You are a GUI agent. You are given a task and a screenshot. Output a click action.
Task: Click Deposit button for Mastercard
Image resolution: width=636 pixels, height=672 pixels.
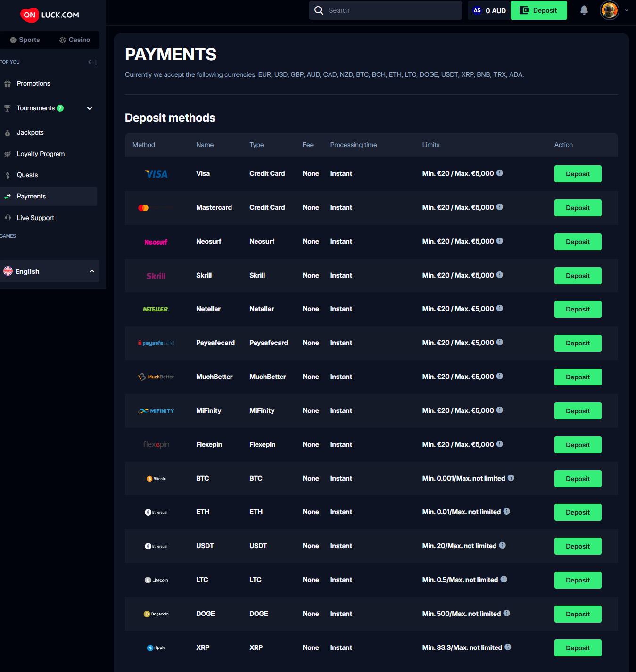click(578, 208)
